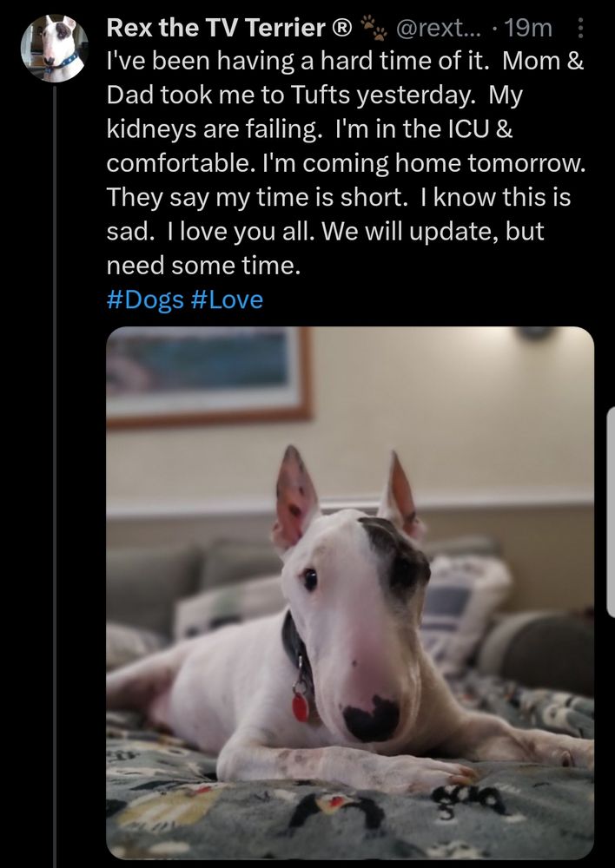
Task: Click the ® symbol after the display name
Action: click(x=341, y=28)
